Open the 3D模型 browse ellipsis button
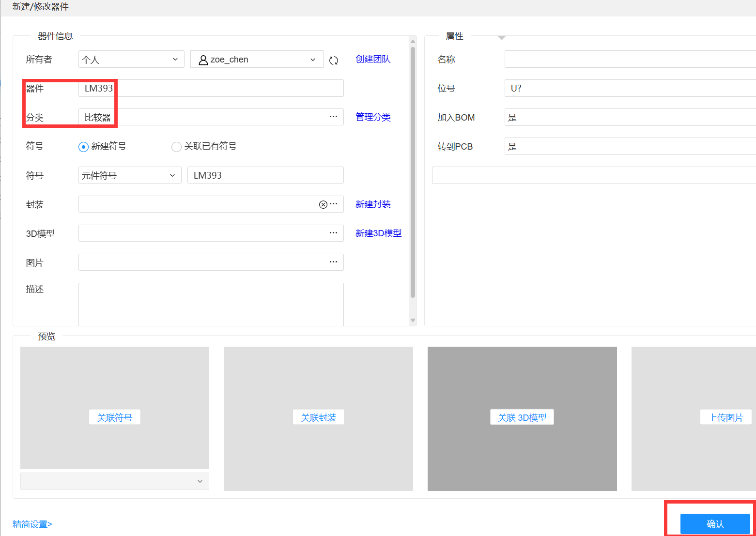Image resolution: width=756 pixels, height=536 pixels. [x=333, y=233]
